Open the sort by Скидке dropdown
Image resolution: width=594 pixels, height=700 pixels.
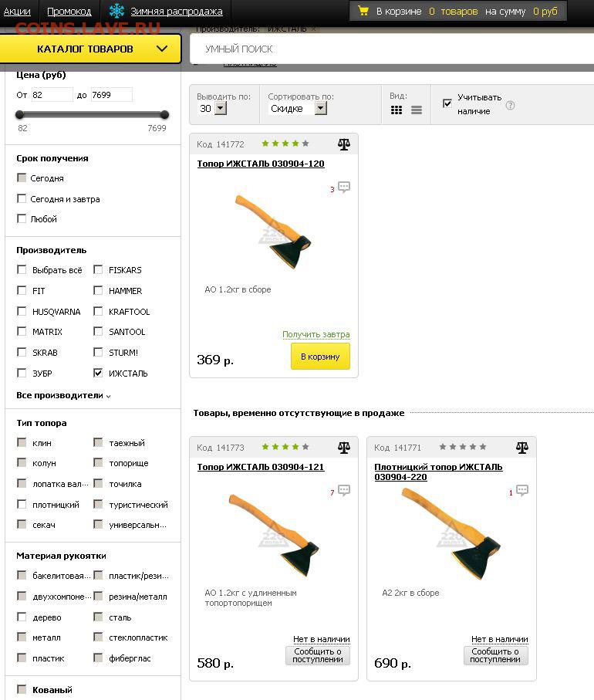(x=298, y=109)
